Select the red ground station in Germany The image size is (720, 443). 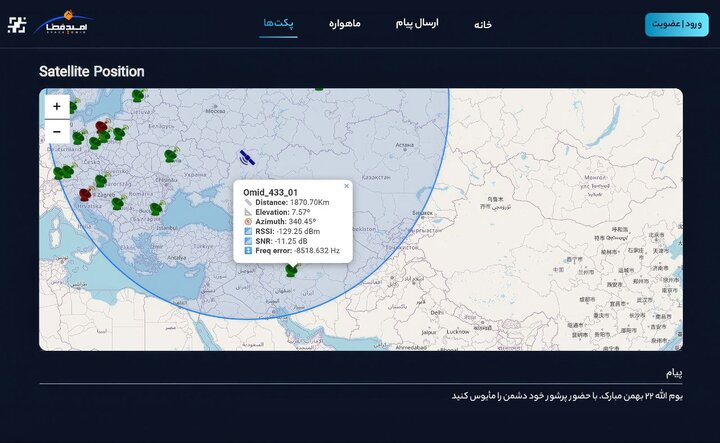click(101, 127)
